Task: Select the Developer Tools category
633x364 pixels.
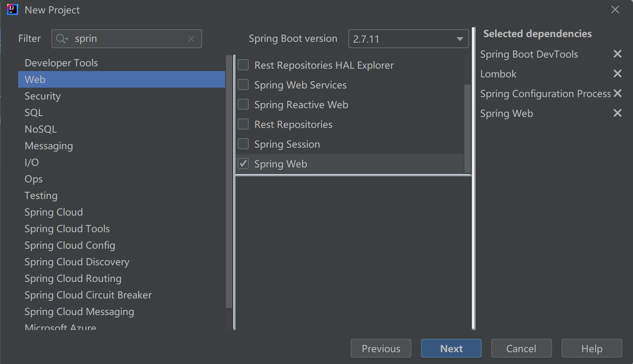Action: tap(122, 63)
